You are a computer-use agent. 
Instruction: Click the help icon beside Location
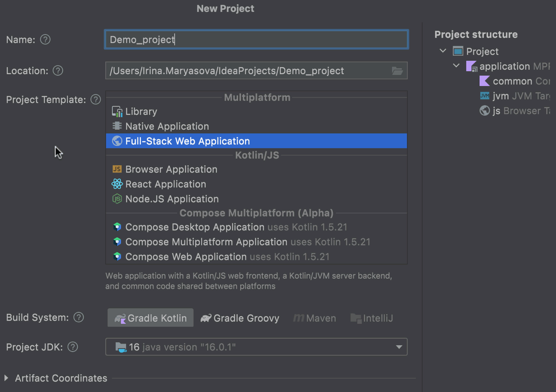(58, 71)
